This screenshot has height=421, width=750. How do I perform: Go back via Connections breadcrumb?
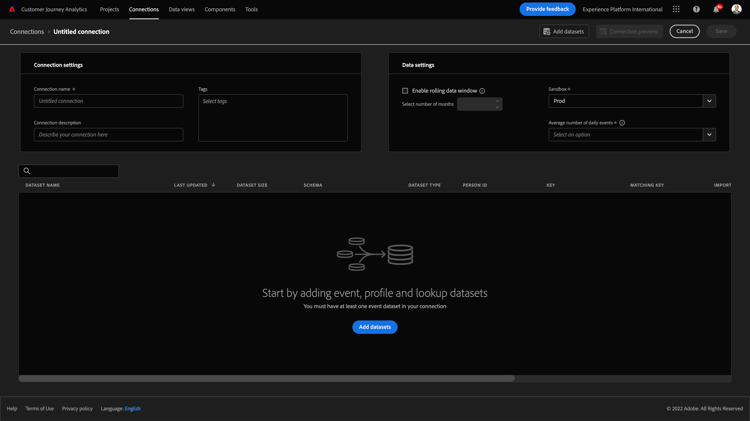27,32
